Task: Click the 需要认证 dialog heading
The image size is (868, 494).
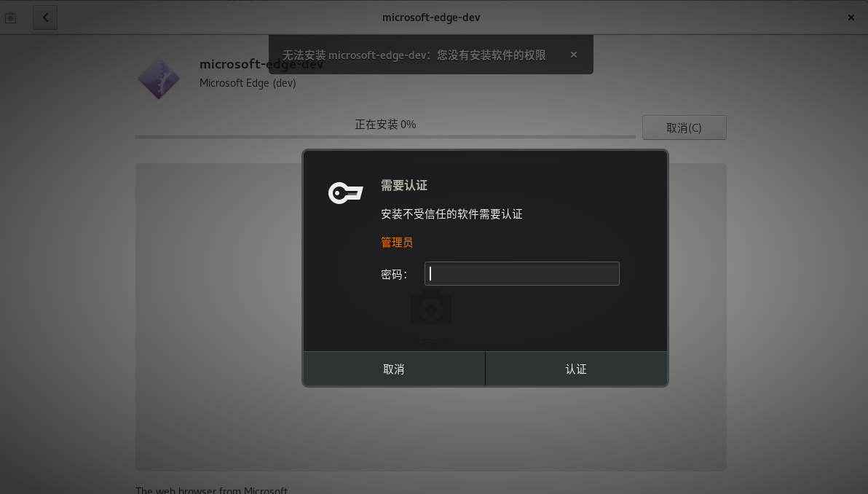Action: [x=404, y=186]
